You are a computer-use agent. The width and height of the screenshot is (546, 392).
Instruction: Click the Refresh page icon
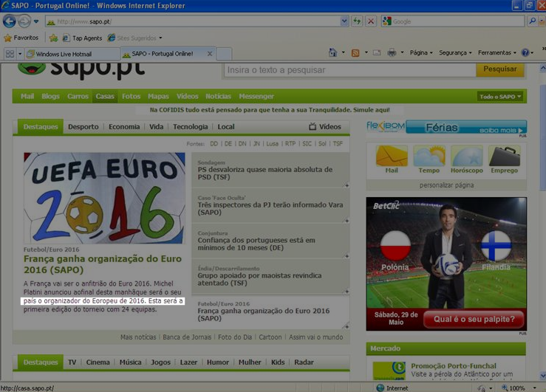click(357, 21)
